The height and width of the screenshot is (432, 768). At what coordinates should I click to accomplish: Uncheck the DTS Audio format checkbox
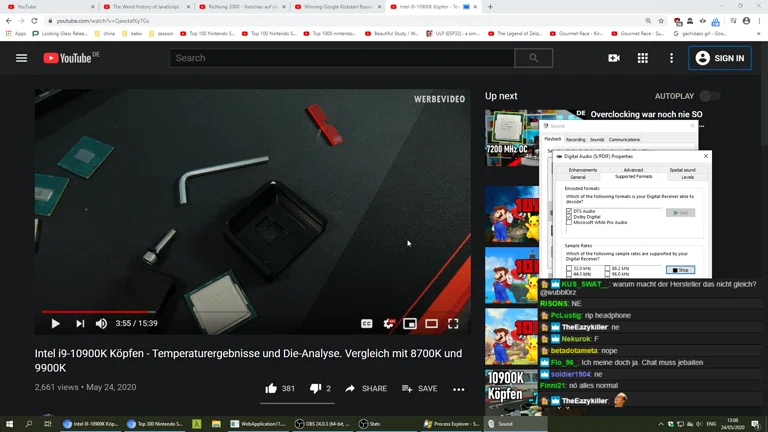[x=569, y=211]
